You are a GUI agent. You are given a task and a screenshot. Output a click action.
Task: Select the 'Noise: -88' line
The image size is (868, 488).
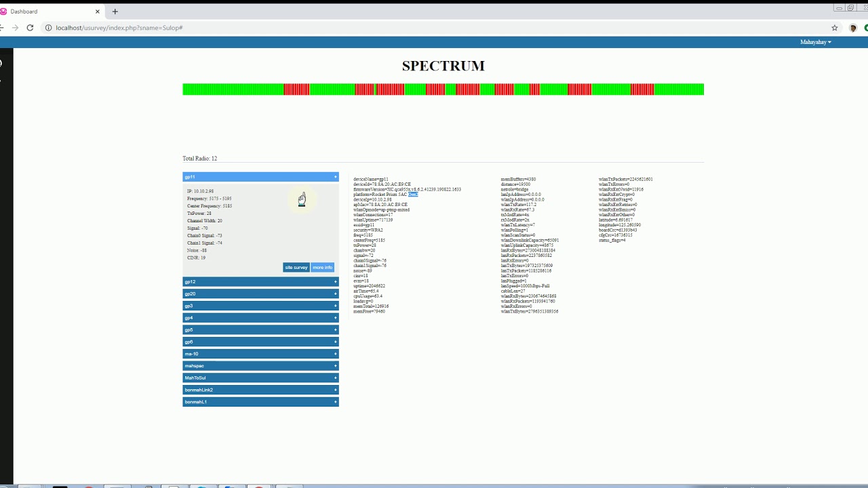197,250
